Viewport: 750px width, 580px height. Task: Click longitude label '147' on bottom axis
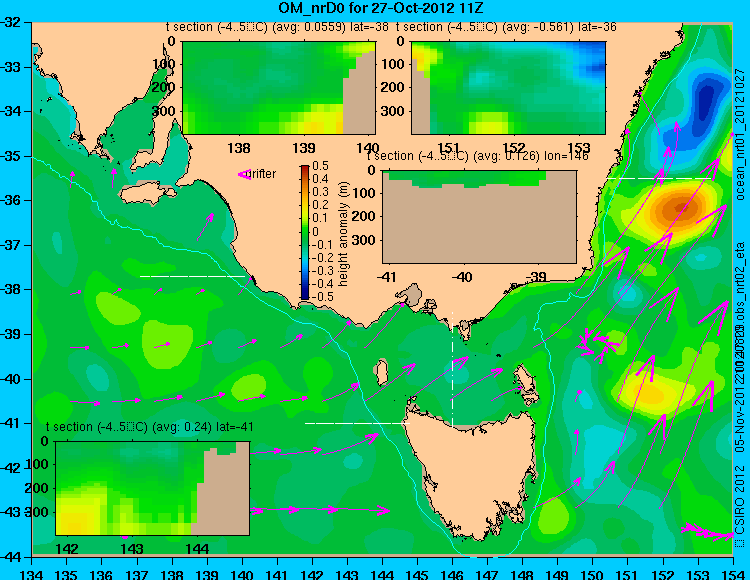pos(487,574)
